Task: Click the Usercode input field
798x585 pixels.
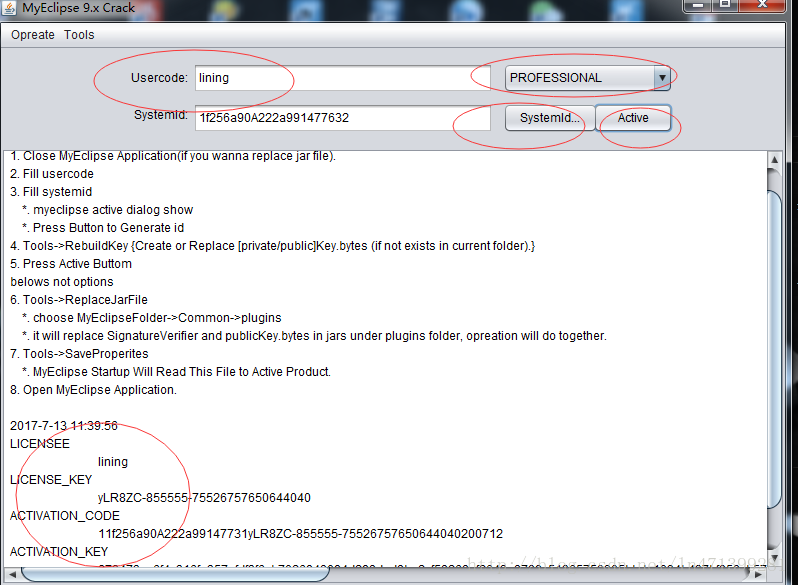Action: [343, 78]
